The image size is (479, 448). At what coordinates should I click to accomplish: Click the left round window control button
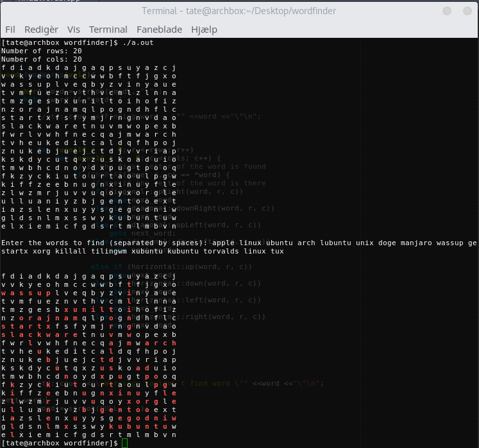447,11
